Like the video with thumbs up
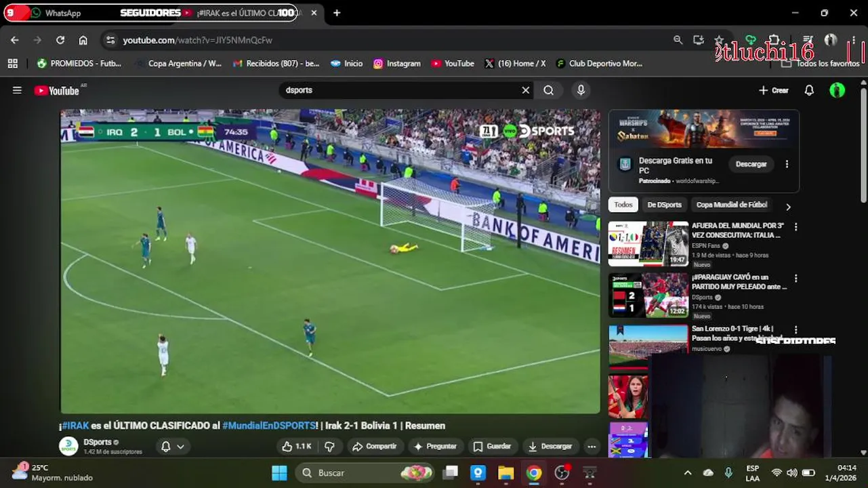The image size is (868, 488). click(297, 447)
